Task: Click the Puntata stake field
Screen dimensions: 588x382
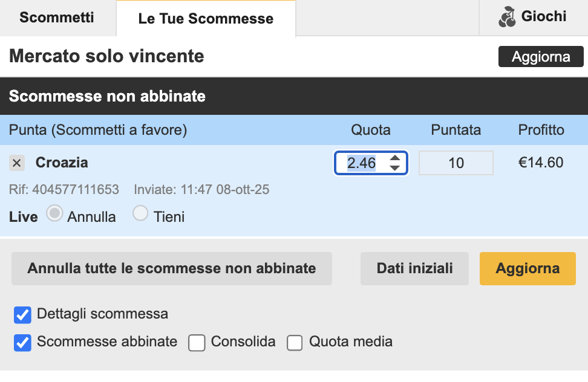Action: pos(456,163)
